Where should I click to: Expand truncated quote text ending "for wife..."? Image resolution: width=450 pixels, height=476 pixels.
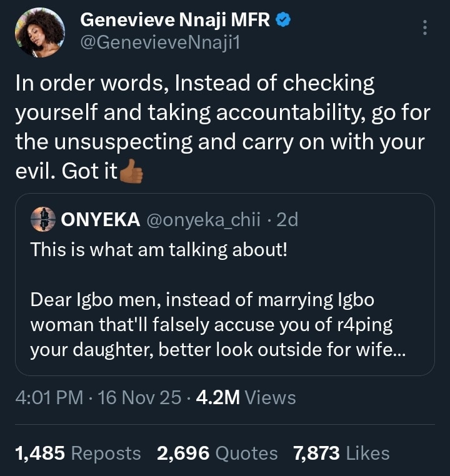click(x=381, y=350)
